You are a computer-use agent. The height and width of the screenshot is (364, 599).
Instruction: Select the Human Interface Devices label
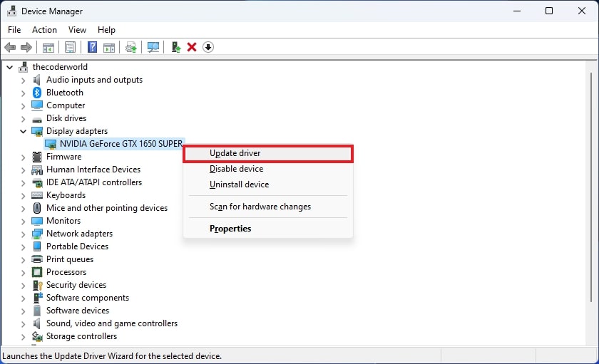click(93, 170)
